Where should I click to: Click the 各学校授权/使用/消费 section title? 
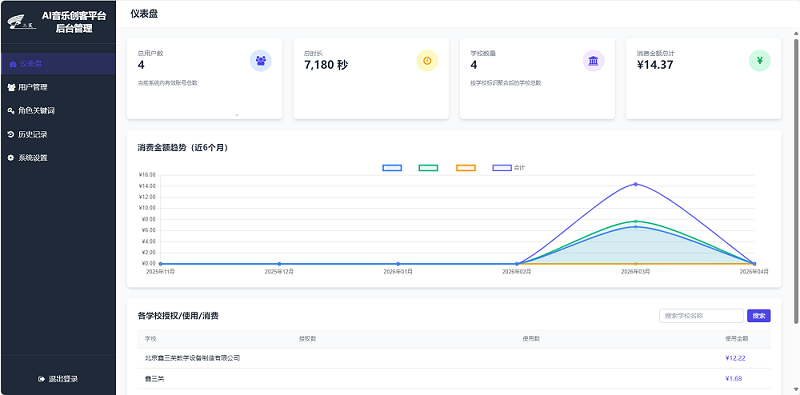178,316
